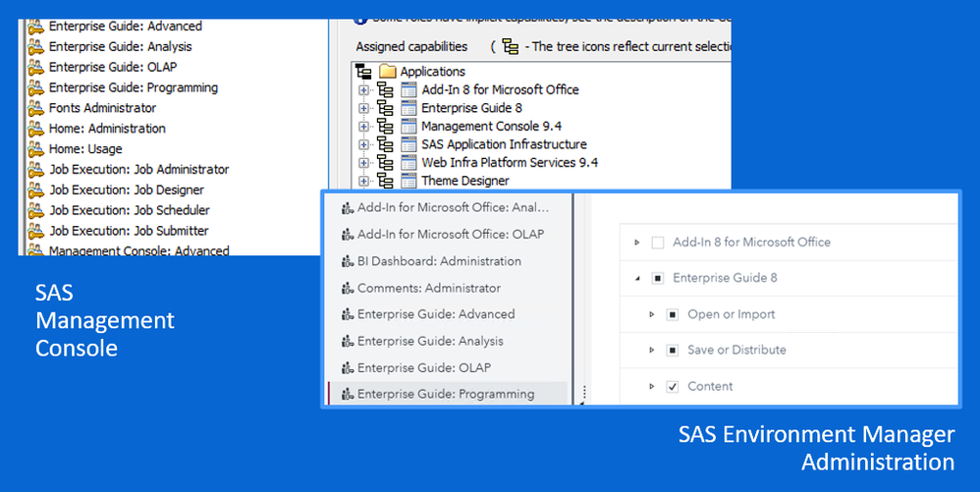The height and width of the screenshot is (492, 980).
Task: Expand Web Infra Platform Services 9.4 node
Action: (363, 163)
